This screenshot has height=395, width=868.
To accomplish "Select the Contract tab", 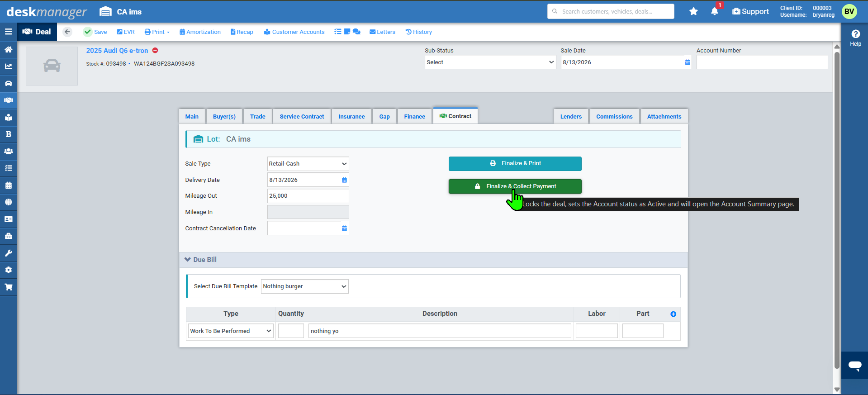I will [x=455, y=116].
